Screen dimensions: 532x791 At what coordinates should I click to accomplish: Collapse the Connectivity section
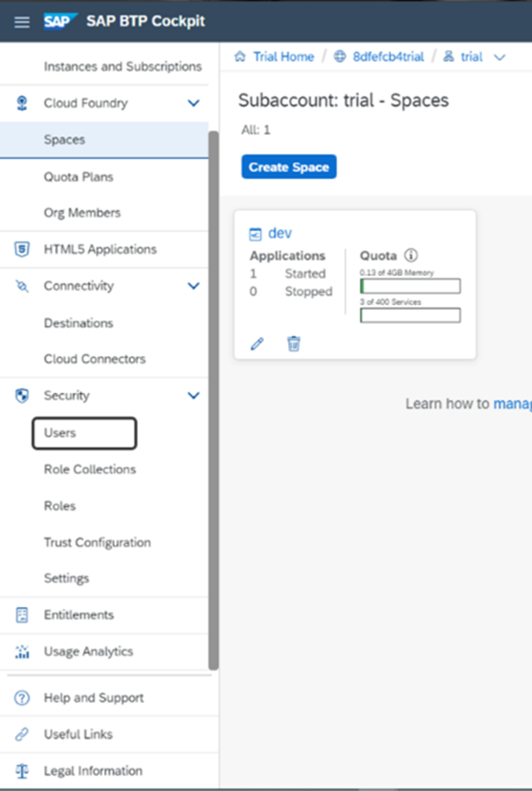tap(193, 286)
